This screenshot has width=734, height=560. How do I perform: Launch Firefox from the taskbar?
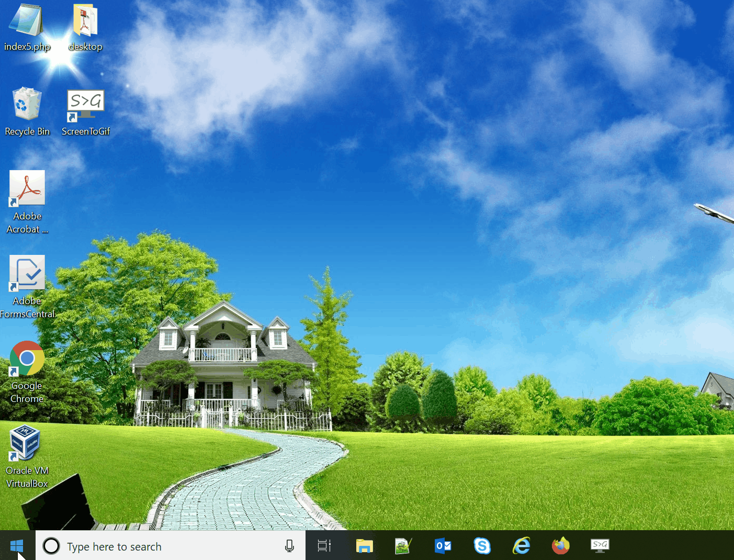[560, 546]
